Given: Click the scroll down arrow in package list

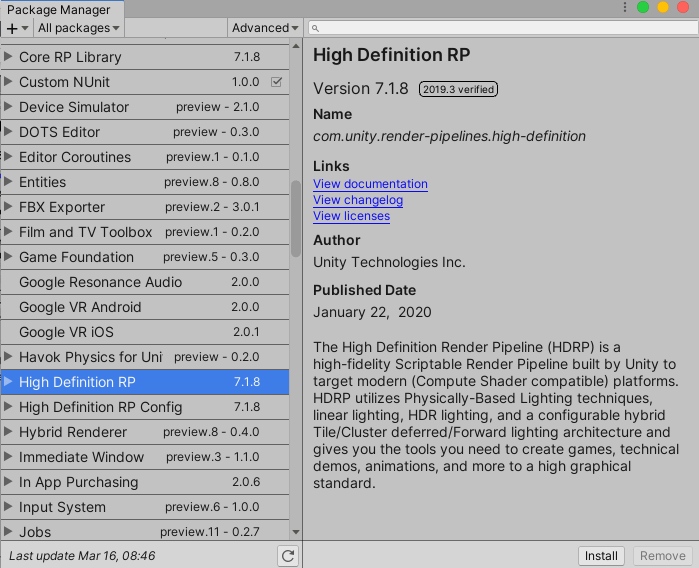Looking at the screenshot, I should (x=295, y=532).
